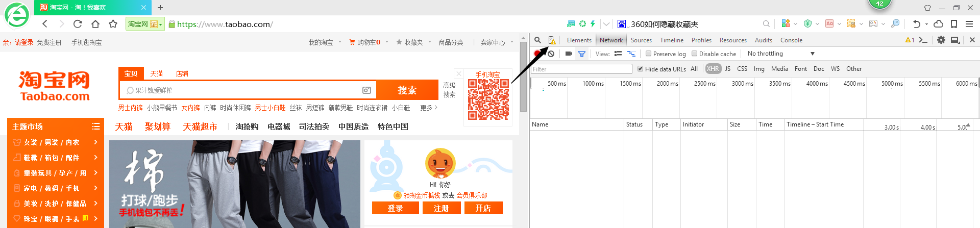Open the DevTools settings gear
Viewport: 980px width, 228px height.
[x=941, y=40]
